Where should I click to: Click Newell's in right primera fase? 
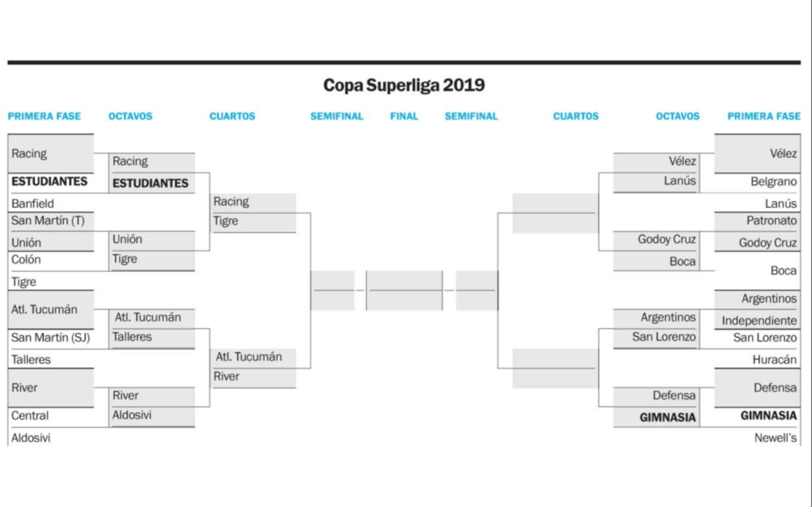pyautogui.click(x=775, y=438)
